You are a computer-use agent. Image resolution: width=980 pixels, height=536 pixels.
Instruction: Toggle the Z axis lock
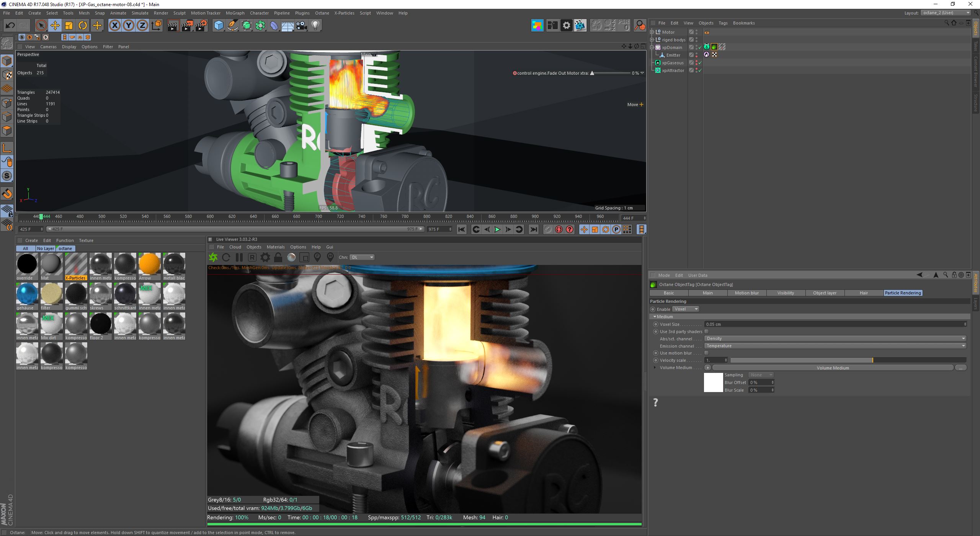142,26
